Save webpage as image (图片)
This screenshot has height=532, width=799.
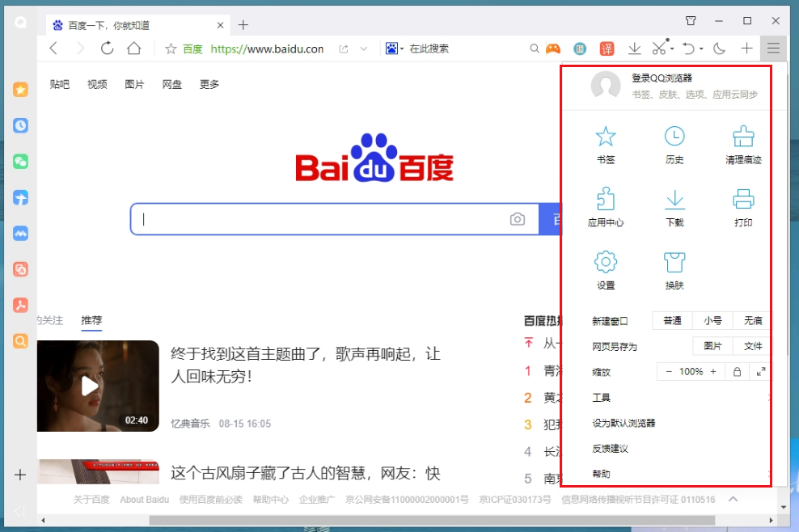pos(712,346)
